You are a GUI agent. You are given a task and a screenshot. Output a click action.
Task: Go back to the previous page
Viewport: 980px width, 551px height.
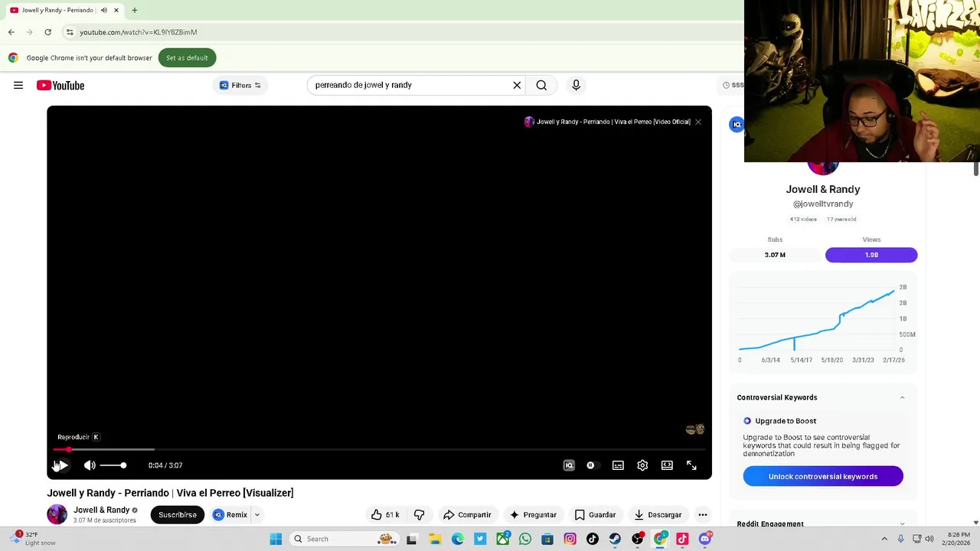tap(11, 32)
